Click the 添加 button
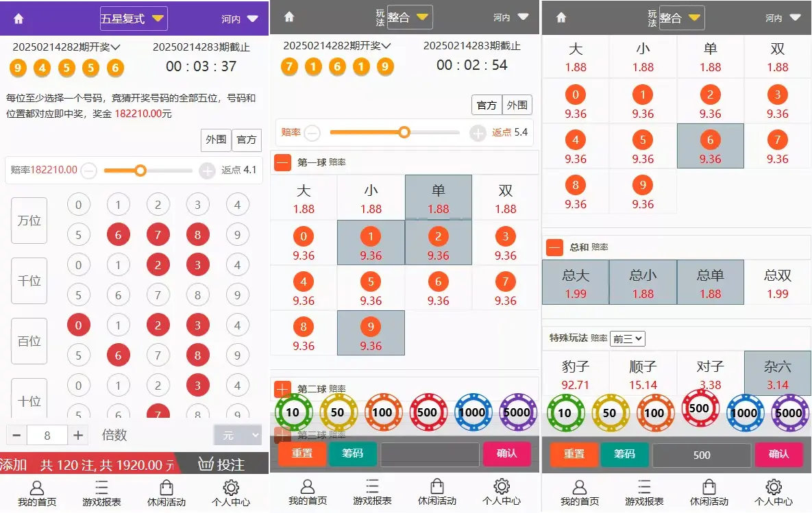 point(14,464)
